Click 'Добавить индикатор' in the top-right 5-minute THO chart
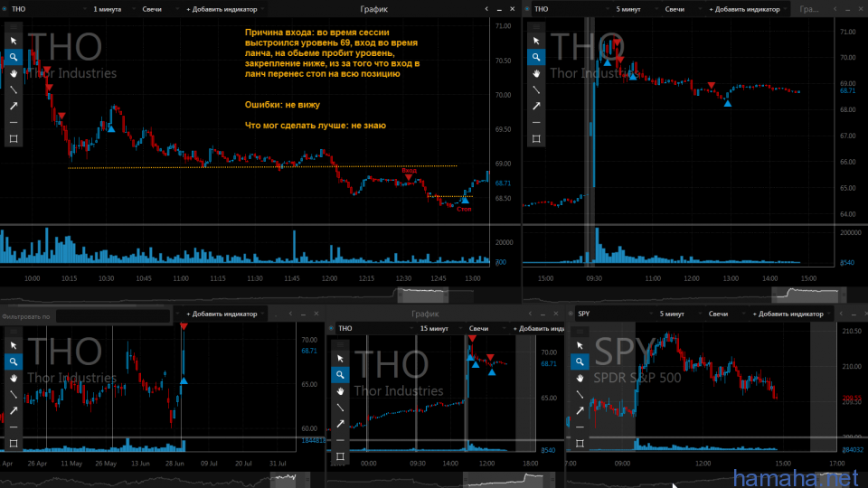This screenshot has width=868, height=488. [x=744, y=9]
